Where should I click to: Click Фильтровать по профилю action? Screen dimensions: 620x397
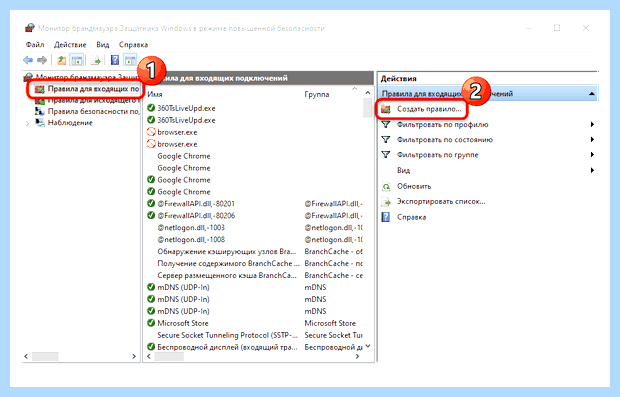[x=442, y=125]
